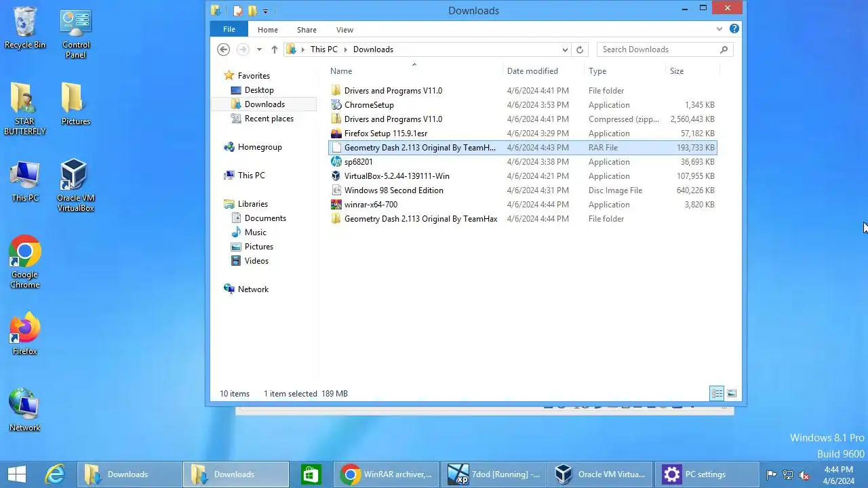Click the Up one level arrow

coord(274,49)
